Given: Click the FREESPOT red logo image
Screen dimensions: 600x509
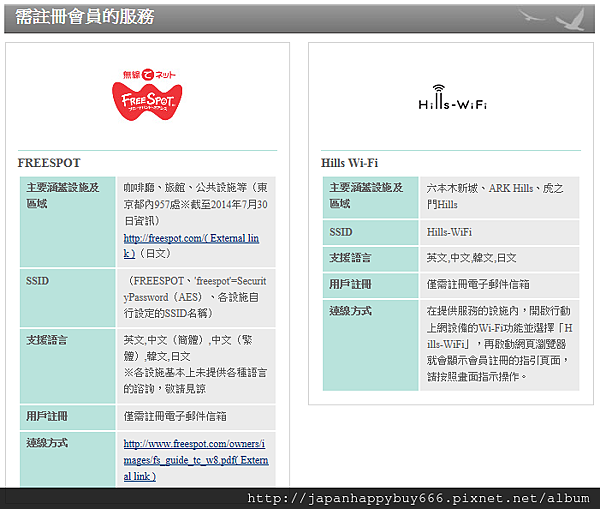Looking at the screenshot, I should (x=147, y=95).
